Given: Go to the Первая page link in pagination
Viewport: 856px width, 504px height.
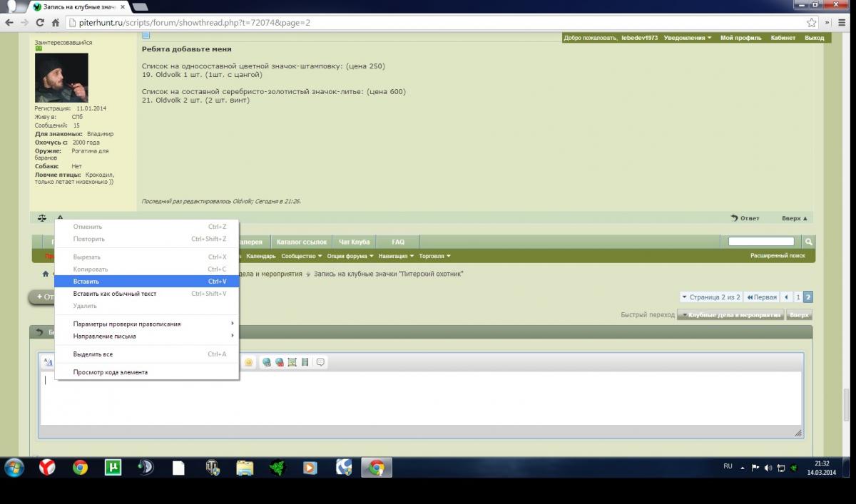Looking at the screenshot, I should [x=761, y=297].
